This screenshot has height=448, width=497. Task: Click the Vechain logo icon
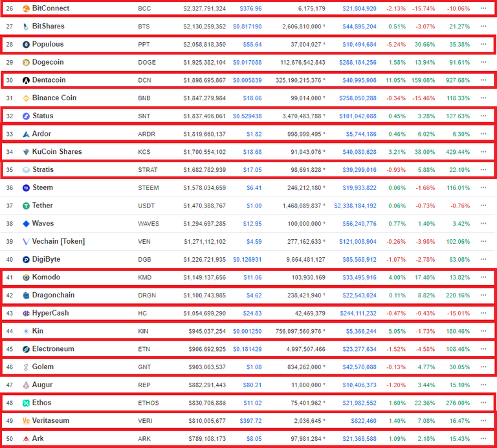[x=26, y=242]
